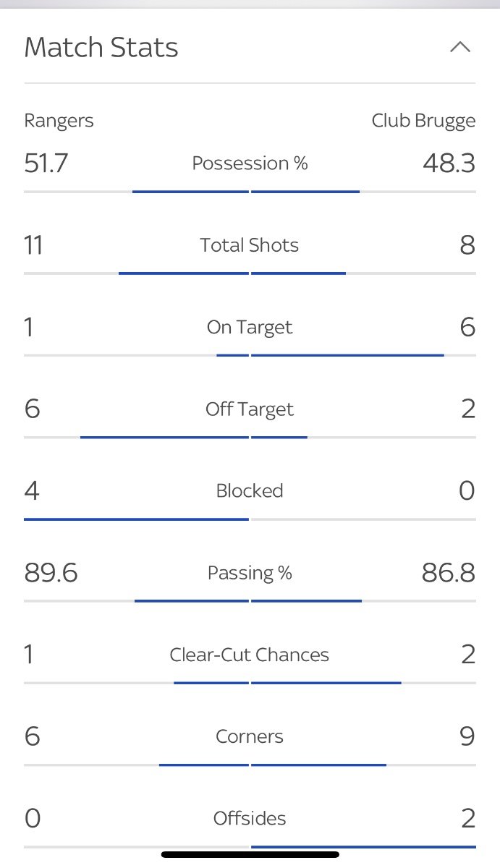Tap the Offsides stat label
Image resolution: width=500 pixels, height=868 pixels.
[250, 818]
